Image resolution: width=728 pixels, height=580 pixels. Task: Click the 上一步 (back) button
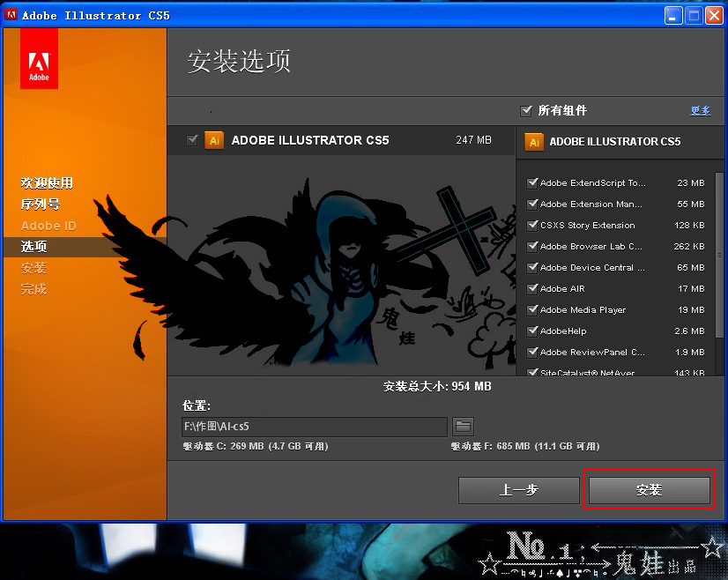click(518, 490)
